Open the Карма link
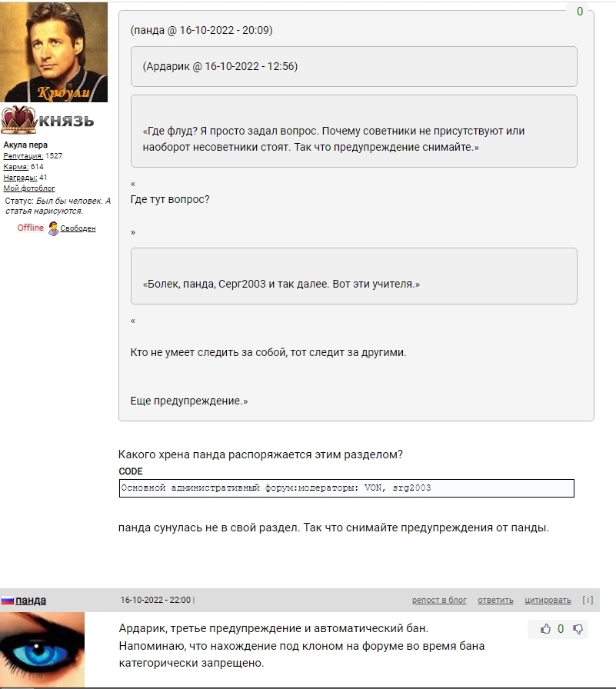616x689 pixels. pos(16,167)
